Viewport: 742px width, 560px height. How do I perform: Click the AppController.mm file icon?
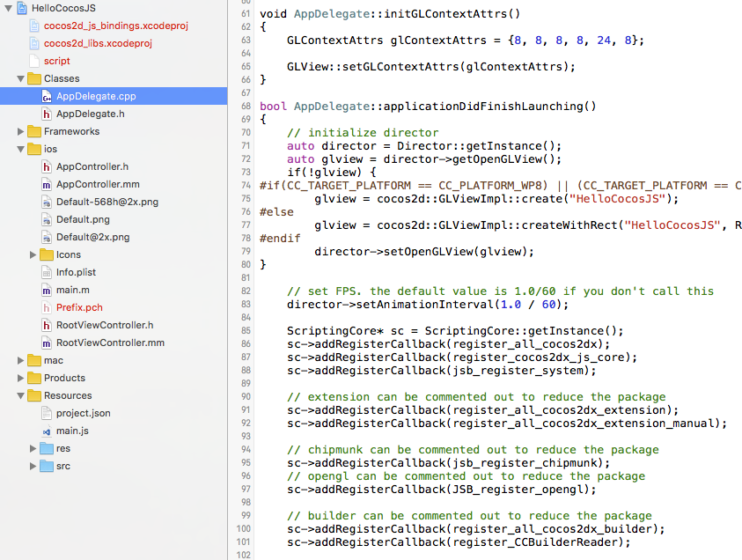click(47, 184)
